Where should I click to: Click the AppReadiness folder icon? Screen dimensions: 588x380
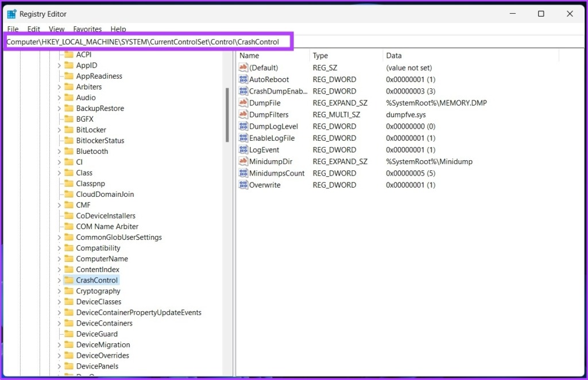pos(69,76)
